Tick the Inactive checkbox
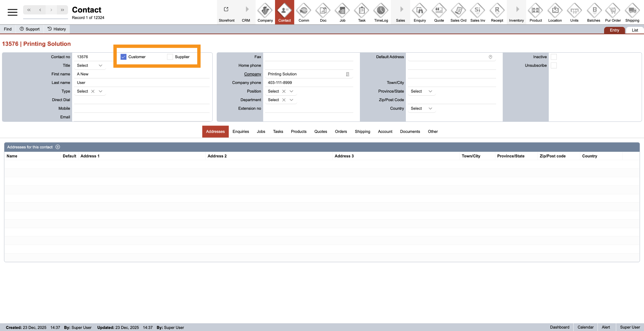The image size is (644, 331). point(554,57)
